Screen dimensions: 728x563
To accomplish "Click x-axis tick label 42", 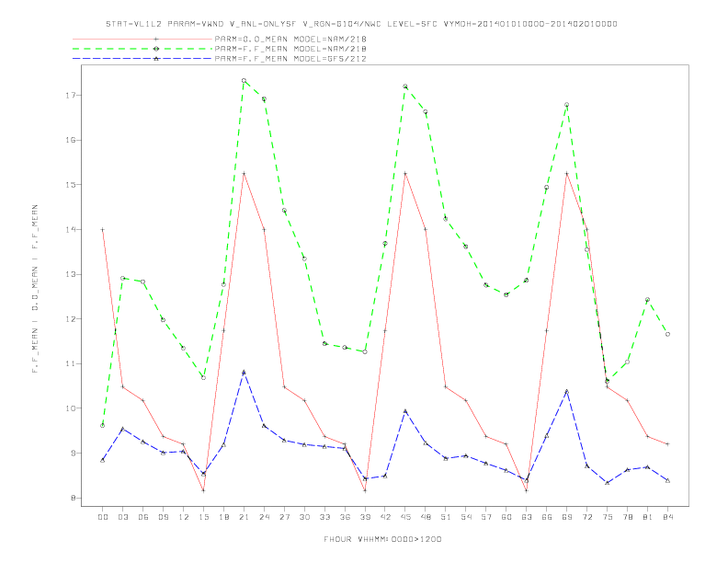I will [385, 517].
